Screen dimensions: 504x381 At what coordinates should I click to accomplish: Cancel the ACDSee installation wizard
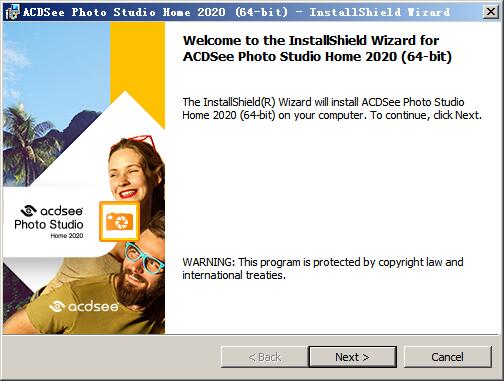coord(447,357)
